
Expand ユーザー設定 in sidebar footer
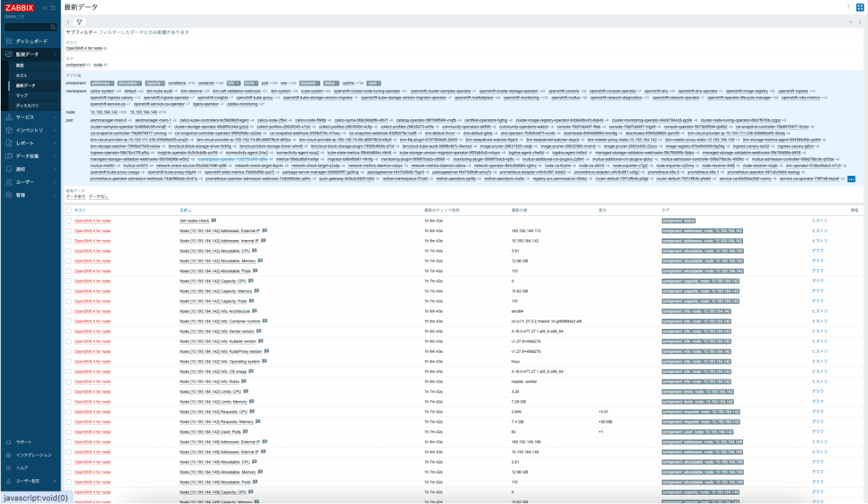[31, 481]
